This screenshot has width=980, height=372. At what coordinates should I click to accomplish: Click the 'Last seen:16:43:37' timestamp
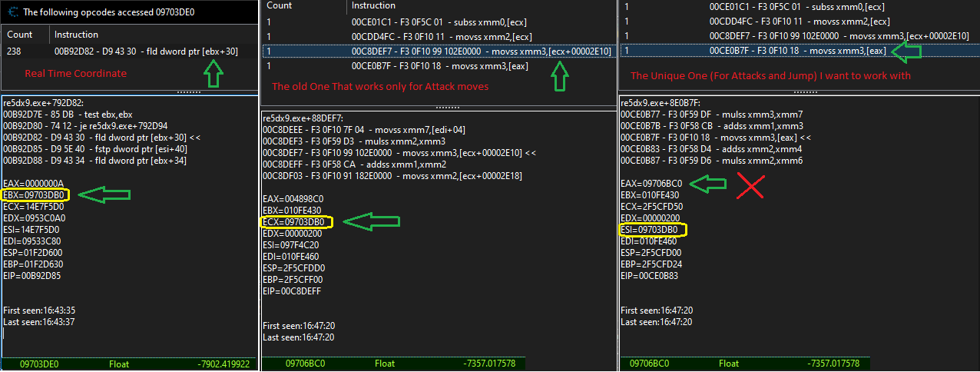coord(39,321)
